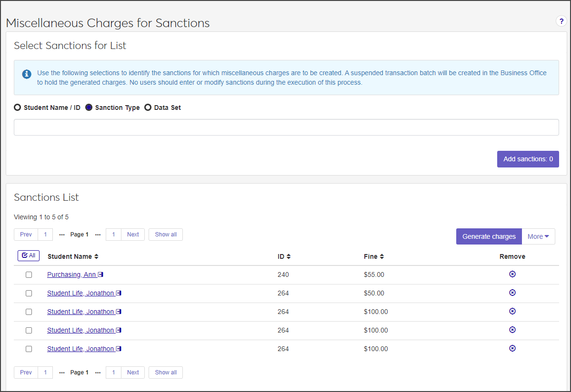Image resolution: width=571 pixels, height=392 pixels.
Task: Expand the More dropdown menu
Action: (538, 236)
